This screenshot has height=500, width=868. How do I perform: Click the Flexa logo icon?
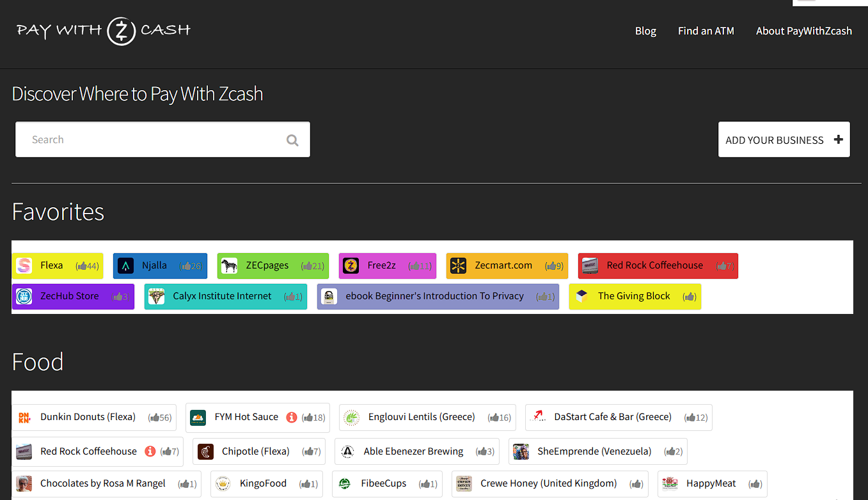point(24,265)
